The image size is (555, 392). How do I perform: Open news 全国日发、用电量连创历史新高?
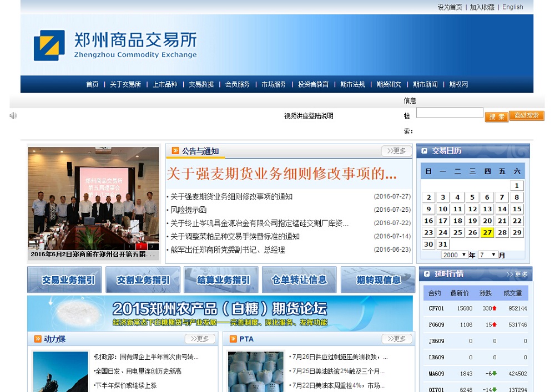point(138,371)
